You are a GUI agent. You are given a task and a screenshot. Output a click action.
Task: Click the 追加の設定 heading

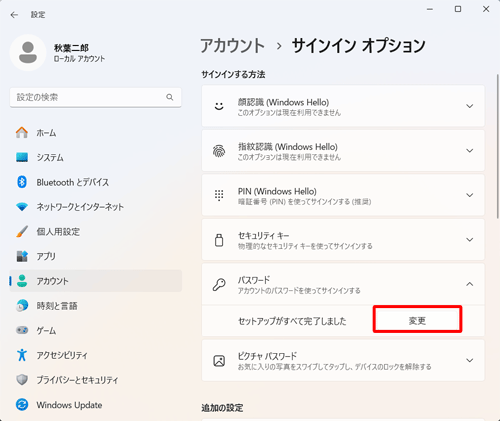222,408
